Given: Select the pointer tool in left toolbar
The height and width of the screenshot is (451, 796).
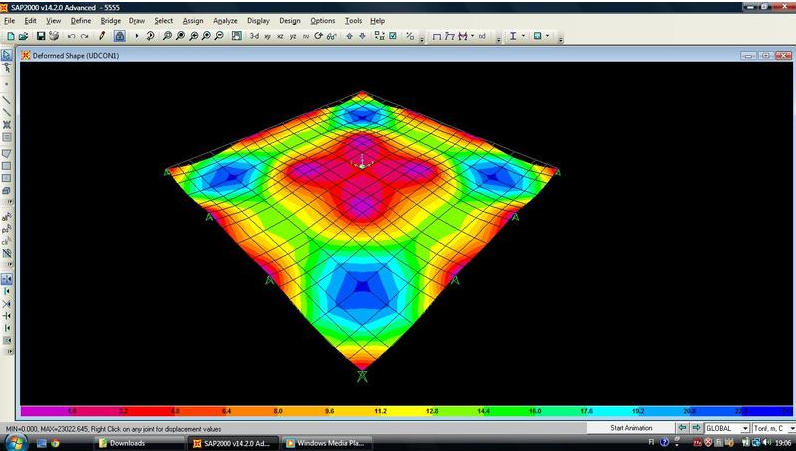Looking at the screenshot, I should [7, 54].
